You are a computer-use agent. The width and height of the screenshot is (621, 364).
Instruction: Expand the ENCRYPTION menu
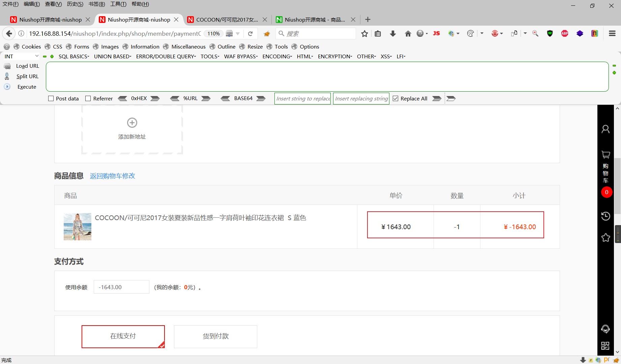(x=335, y=56)
